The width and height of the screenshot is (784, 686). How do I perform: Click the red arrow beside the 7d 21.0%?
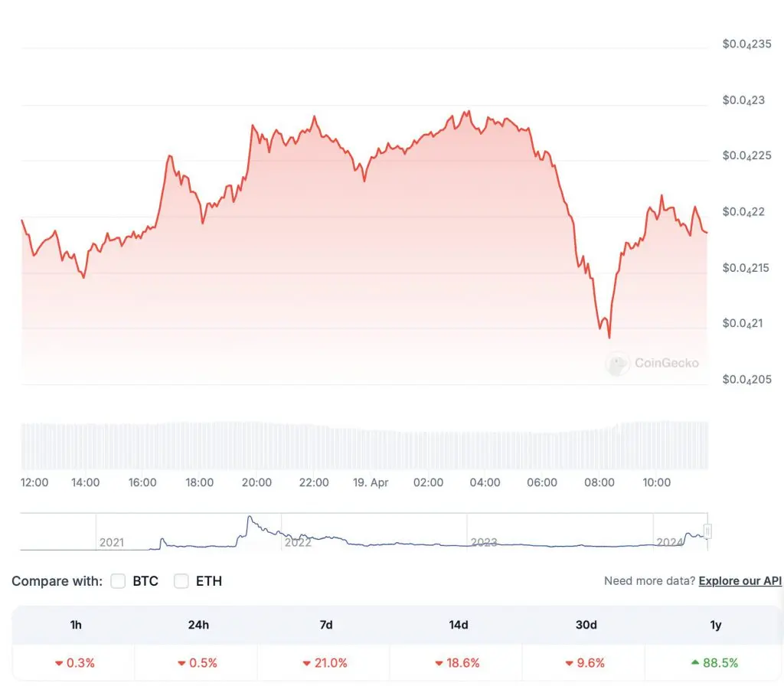tap(309, 663)
